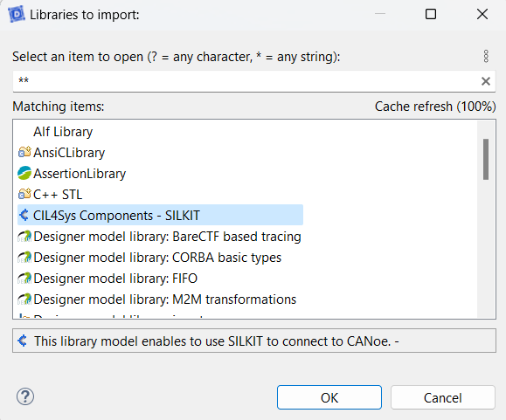Click the description bar blue arrow icon
Image resolution: width=506 pixels, height=420 pixels.
(23, 341)
